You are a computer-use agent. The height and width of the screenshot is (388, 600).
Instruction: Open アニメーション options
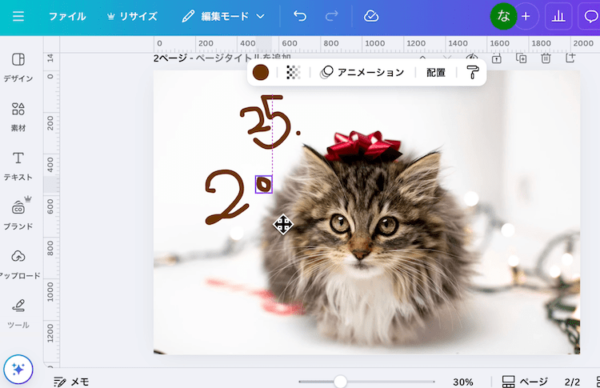(362, 72)
